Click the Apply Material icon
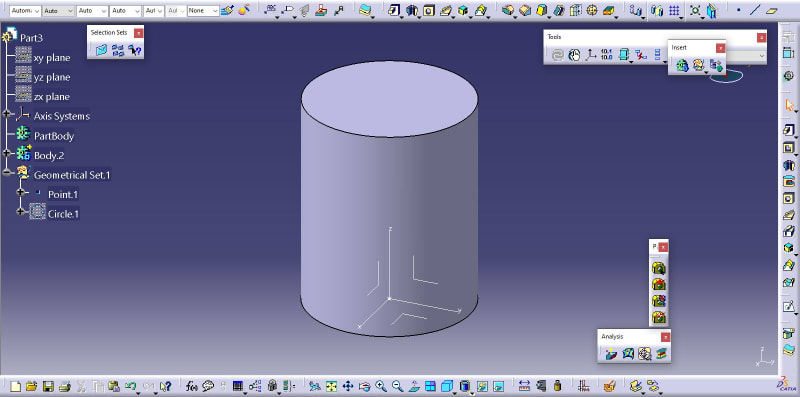This screenshot has width=800, height=397. [x=609, y=386]
